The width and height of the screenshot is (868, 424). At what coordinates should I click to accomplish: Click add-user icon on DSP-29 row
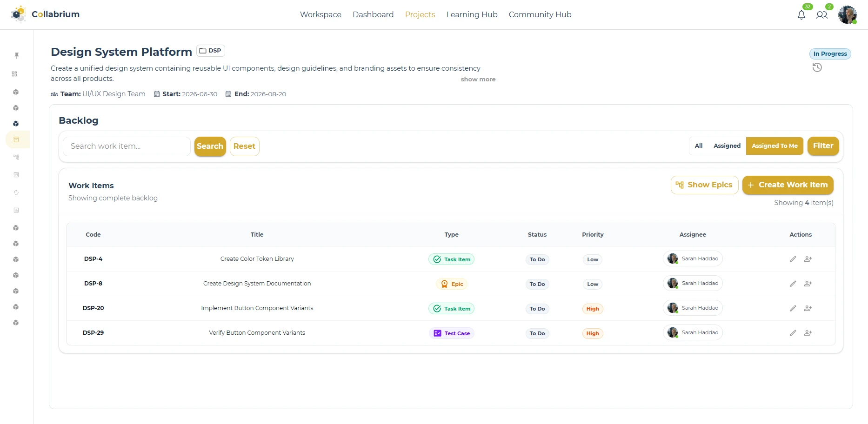pyautogui.click(x=808, y=333)
